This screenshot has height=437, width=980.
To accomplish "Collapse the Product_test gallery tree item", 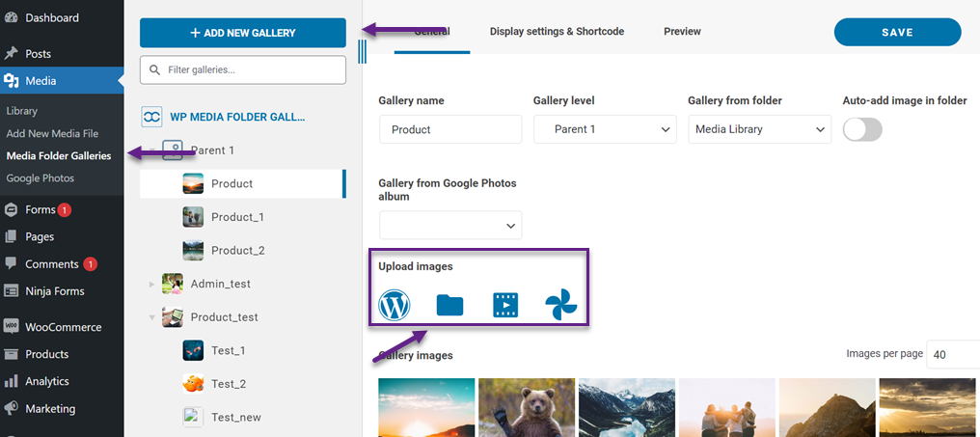I will coord(151,316).
